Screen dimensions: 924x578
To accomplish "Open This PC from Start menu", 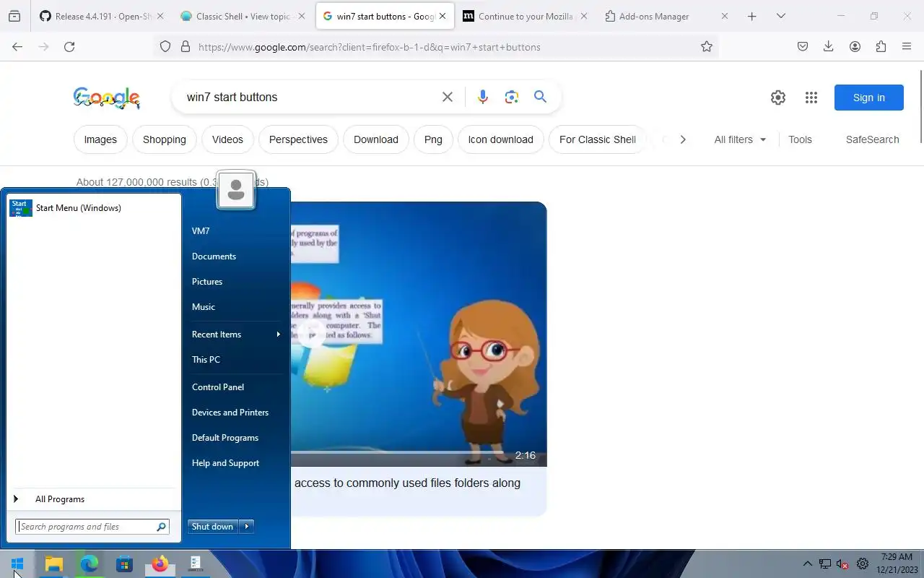I will (x=206, y=360).
